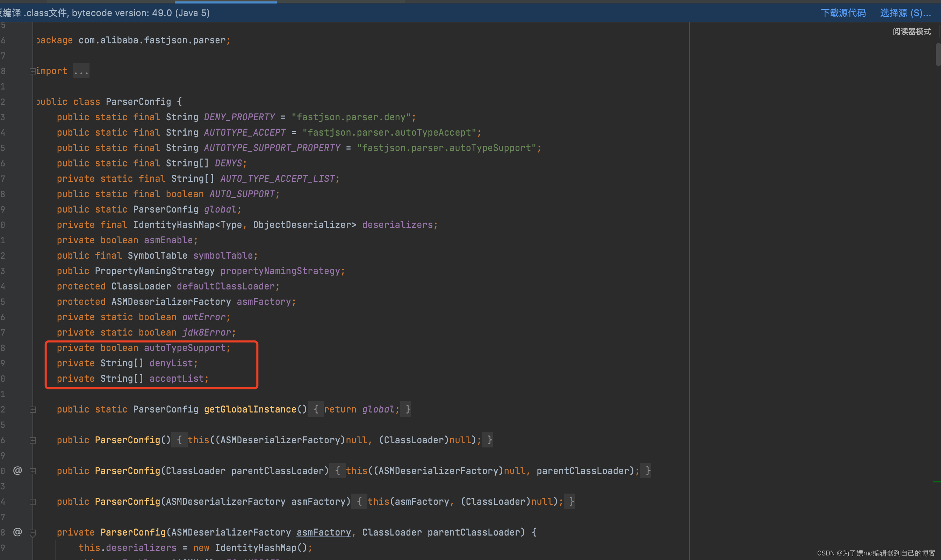The height and width of the screenshot is (560, 941).
Task: Expand the ParserConfig(ASMDeserializerFactory asmFactory) constructor fold
Action: tap(33, 502)
